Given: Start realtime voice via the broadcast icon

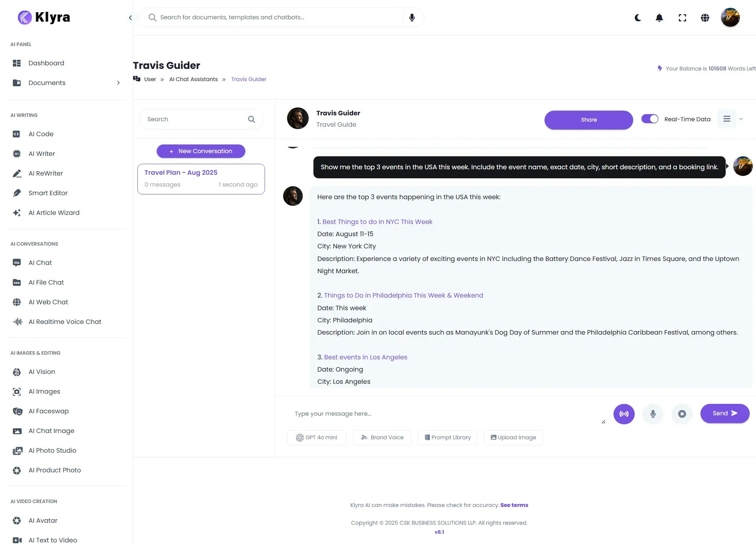Looking at the screenshot, I should pos(624,414).
